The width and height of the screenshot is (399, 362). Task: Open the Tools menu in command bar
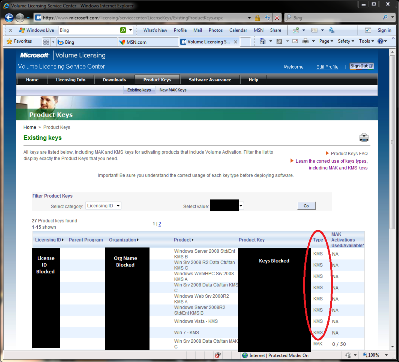(x=366, y=41)
